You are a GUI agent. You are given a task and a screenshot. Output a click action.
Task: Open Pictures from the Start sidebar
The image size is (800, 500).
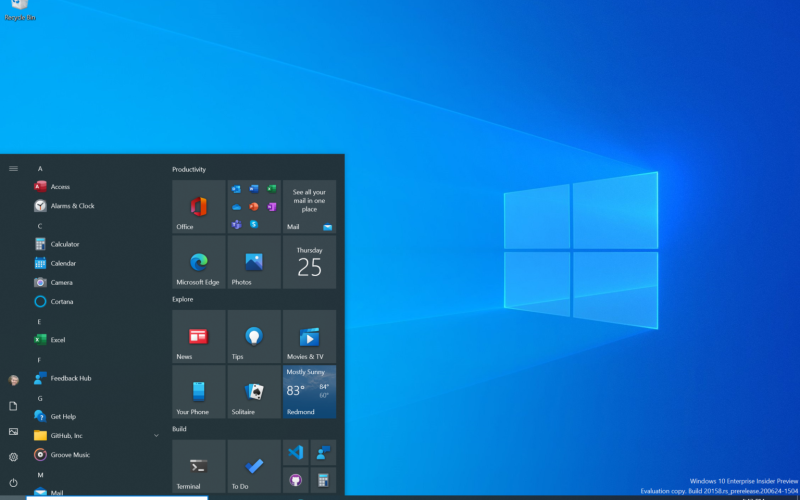click(13, 431)
